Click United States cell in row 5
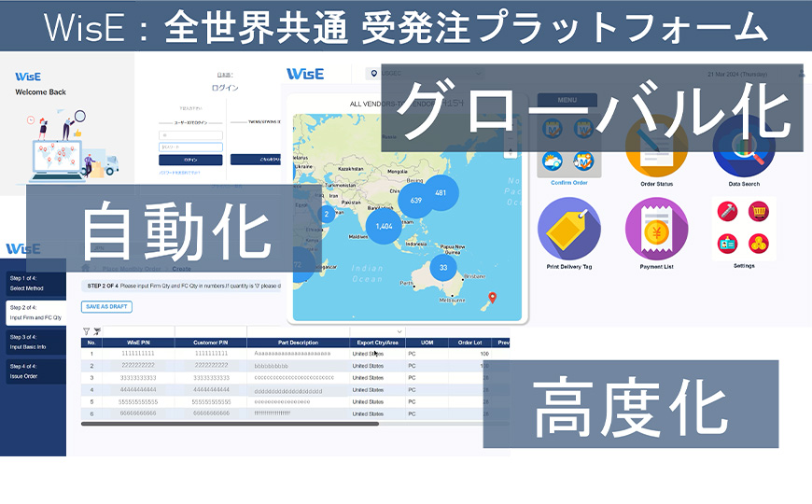Image resolution: width=812 pixels, height=504 pixels. tap(368, 402)
